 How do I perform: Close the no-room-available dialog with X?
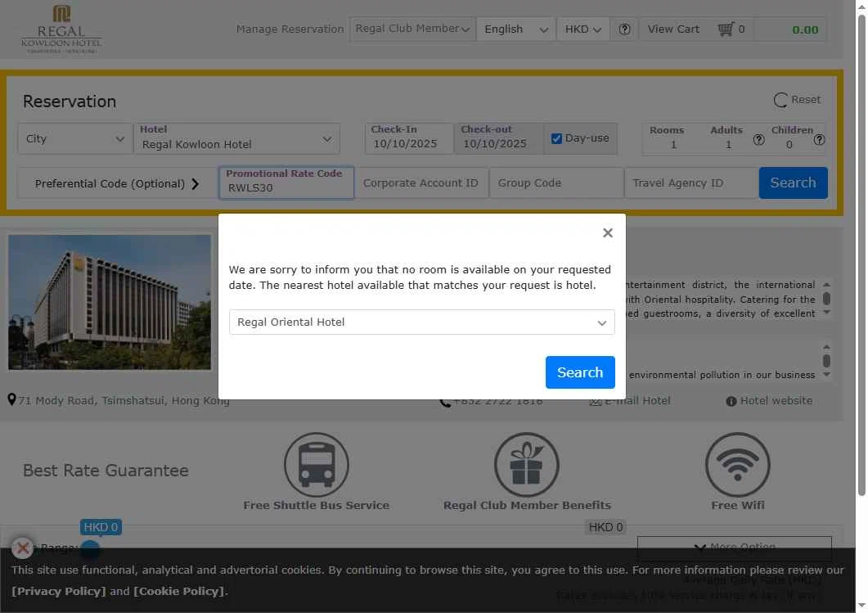(x=608, y=233)
